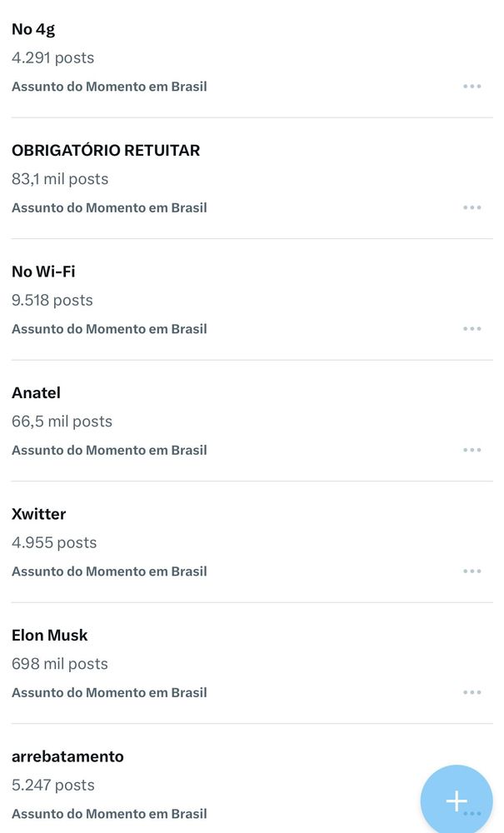Open more options for No Wi-Fi trend
The width and height of the screenshot is (504, 833).
[x=472, y=328]
